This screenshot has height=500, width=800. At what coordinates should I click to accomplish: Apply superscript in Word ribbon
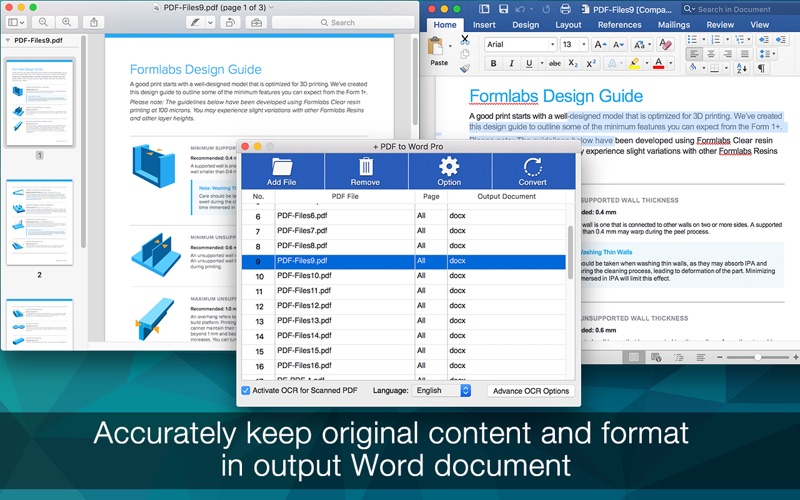tap(591, 63)
